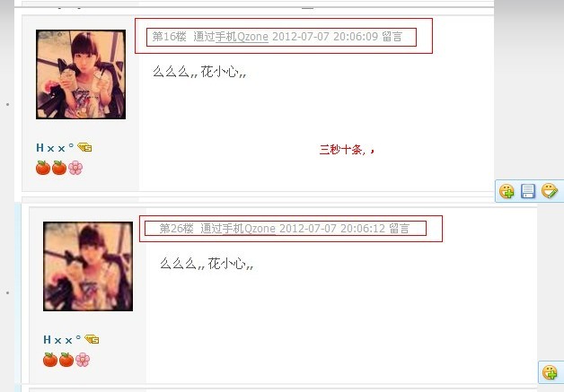Click the avatar photo on the floor 16 post

81,74
